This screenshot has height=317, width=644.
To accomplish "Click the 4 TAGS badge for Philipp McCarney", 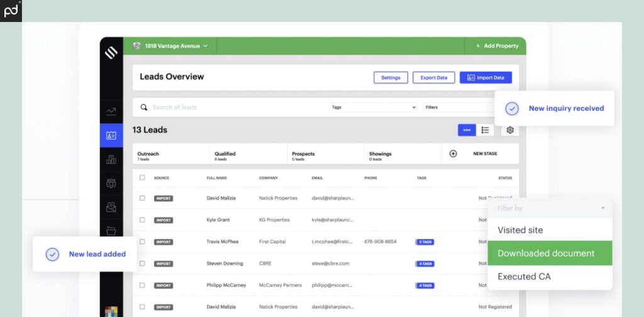I will (425, 286).
